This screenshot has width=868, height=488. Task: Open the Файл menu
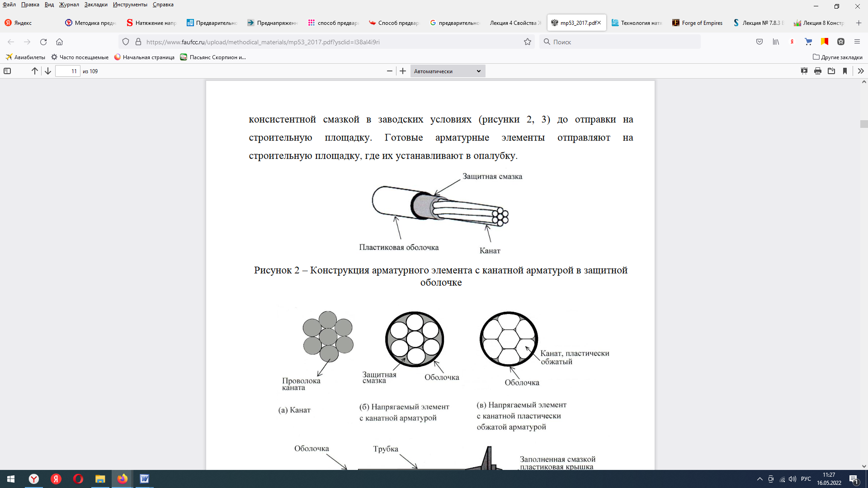tap(9, 5)
